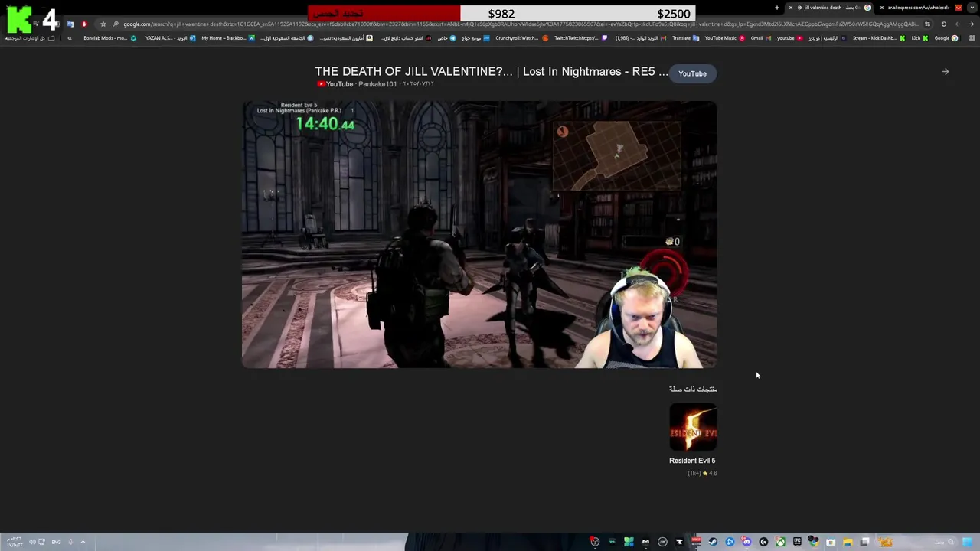
Task: Open the YouTube source button
Action: (692, 73)
